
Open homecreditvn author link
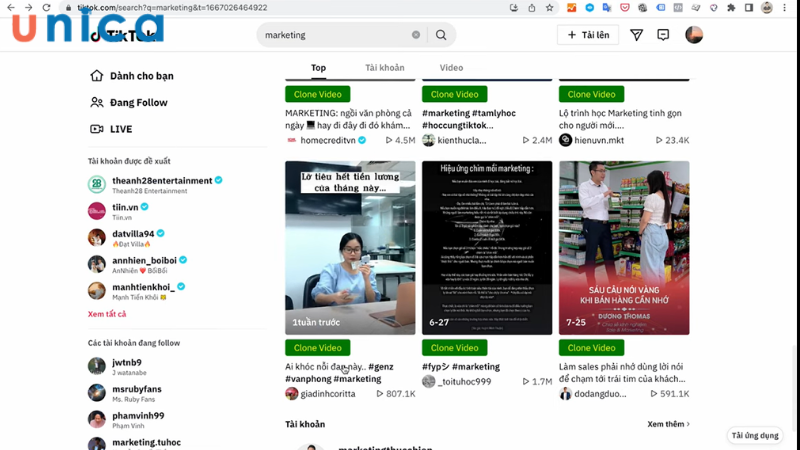point(328,140)
